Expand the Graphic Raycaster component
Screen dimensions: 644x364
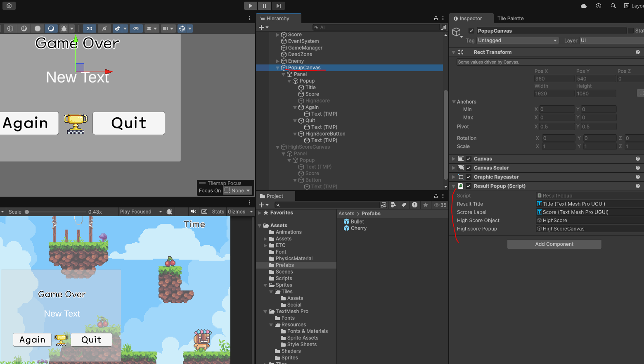[x=454, y=177]
